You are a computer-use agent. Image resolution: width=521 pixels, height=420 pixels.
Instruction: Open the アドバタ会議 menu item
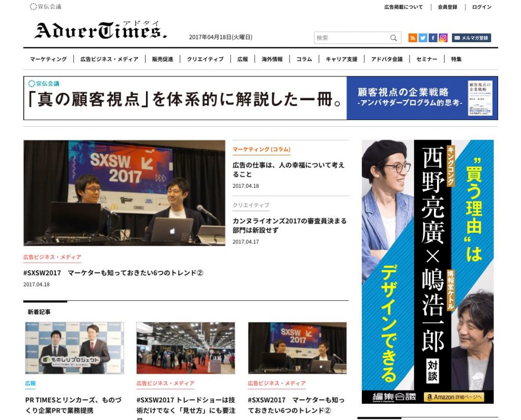[387, 59]
